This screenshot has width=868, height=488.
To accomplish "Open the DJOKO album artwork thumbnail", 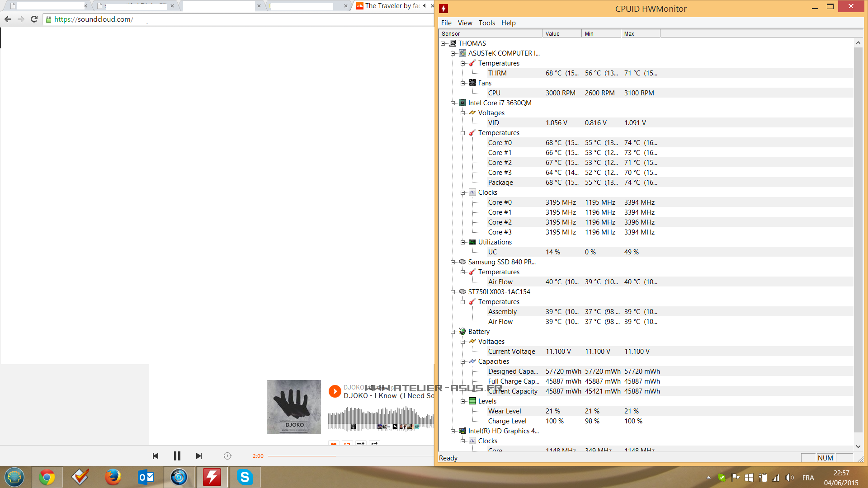I will click(x=293, y=407).
